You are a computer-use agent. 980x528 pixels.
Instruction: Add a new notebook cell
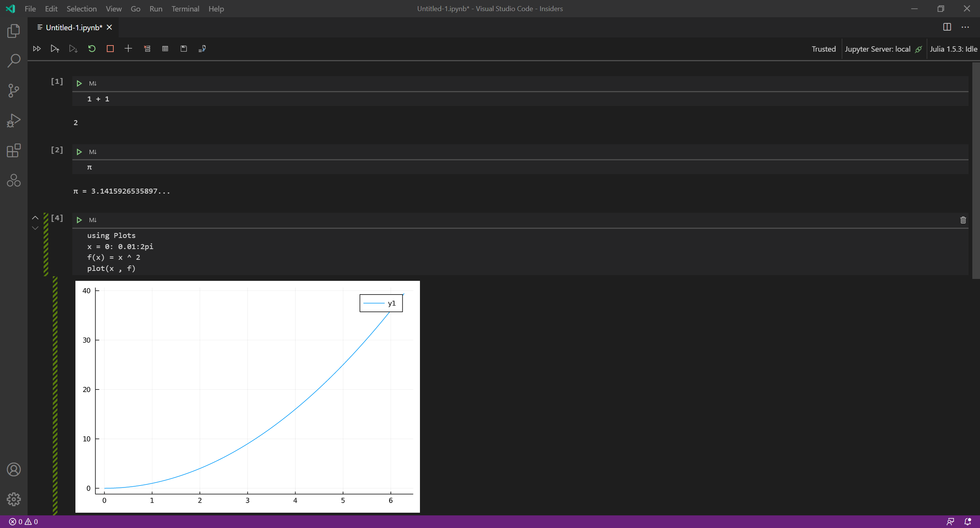click(x=127, y=49)
